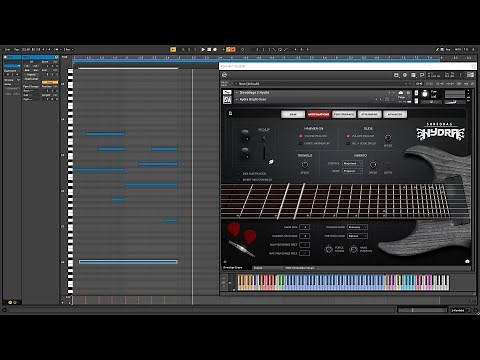Viewport: 480px width, 360px height.
Task: Click the Hand Size value field
Action: pyautogui.click(x=304, y=227)
